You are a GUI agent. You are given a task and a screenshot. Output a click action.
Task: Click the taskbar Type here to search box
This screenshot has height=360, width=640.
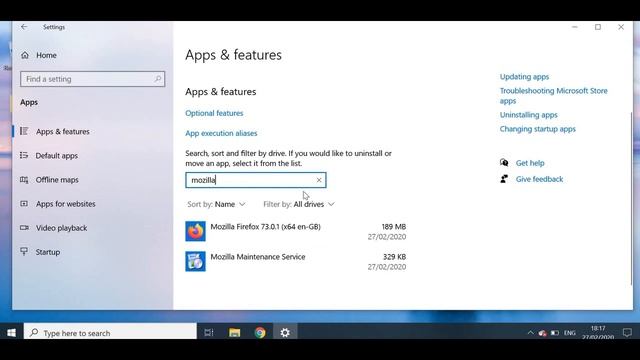110,333
